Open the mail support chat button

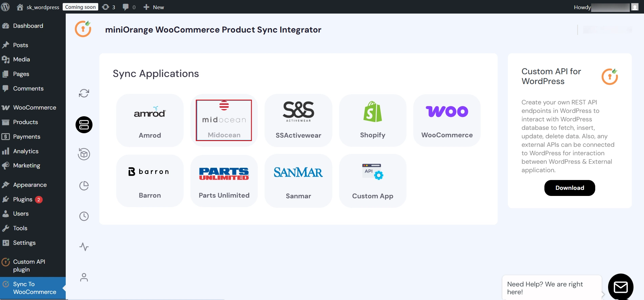621,287
